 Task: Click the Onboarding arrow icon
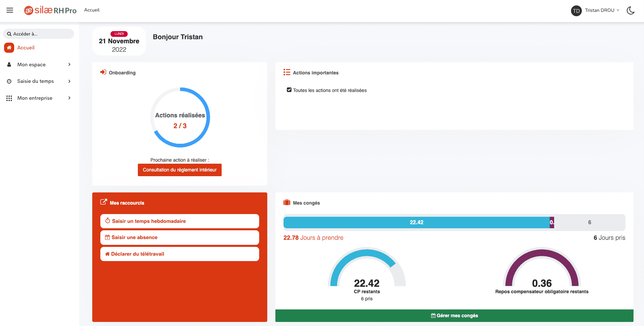(x=103, y=72)
